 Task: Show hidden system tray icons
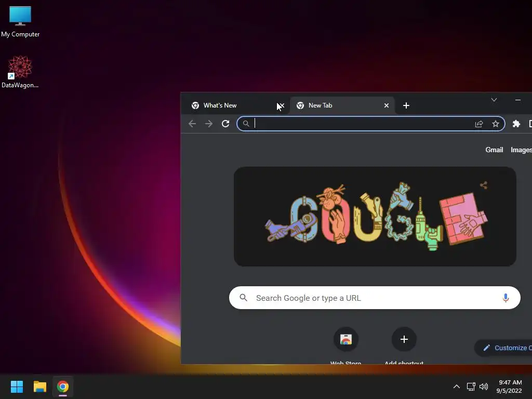point(456,387)
